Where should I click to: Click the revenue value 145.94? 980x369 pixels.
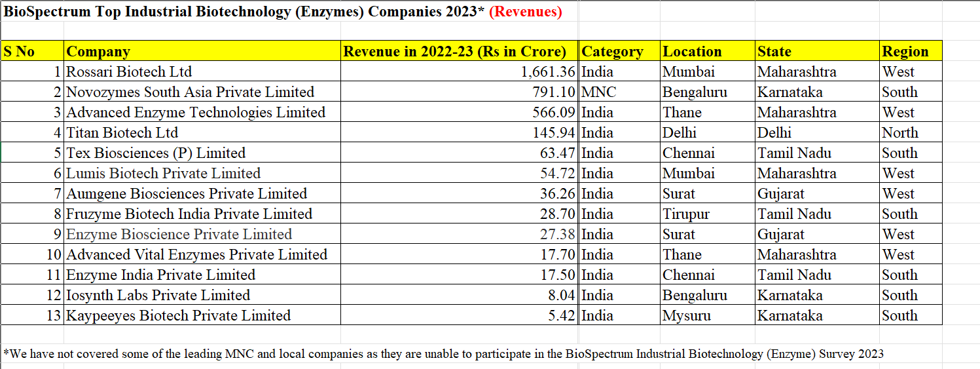(x=460, y=132)
